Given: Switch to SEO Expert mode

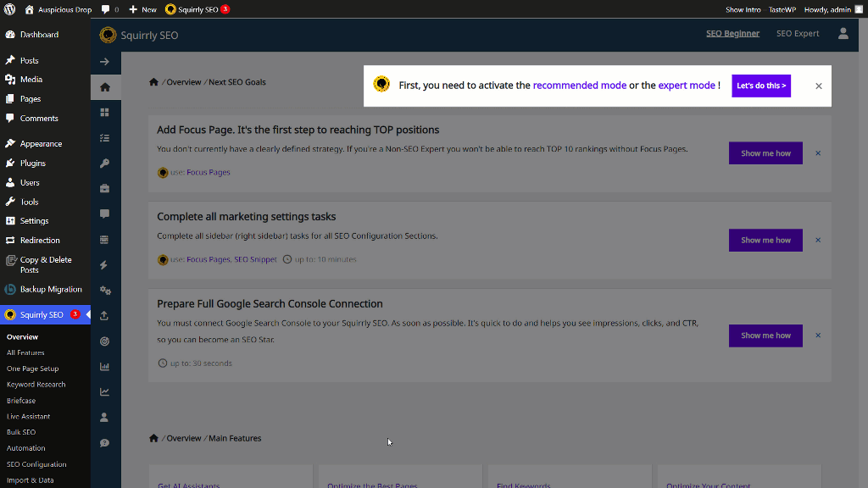Looking at the screenshot, I should (798, 34).
